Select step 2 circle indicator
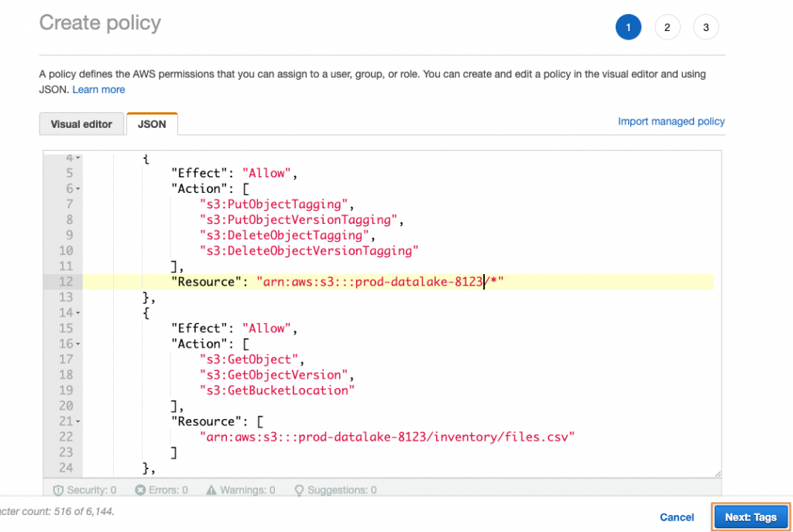This screenshot has width=793, height=532. 667,27
